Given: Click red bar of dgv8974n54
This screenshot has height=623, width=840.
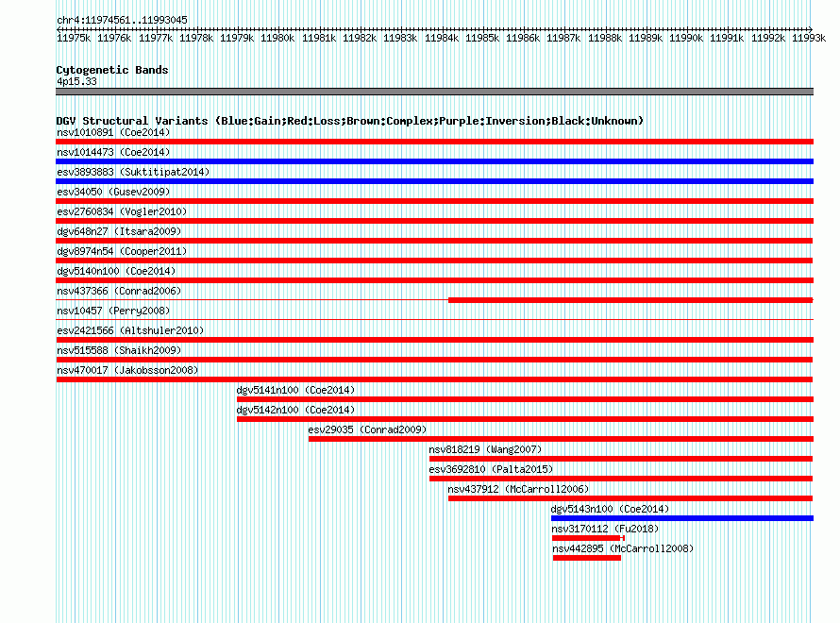Looking at the screenshot, I should coord(434,261).
